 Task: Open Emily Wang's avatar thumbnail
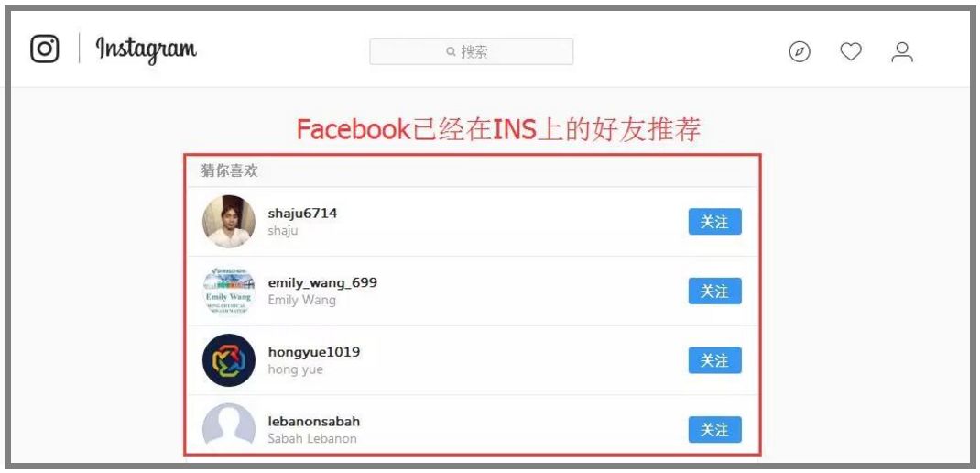[229, 291]
